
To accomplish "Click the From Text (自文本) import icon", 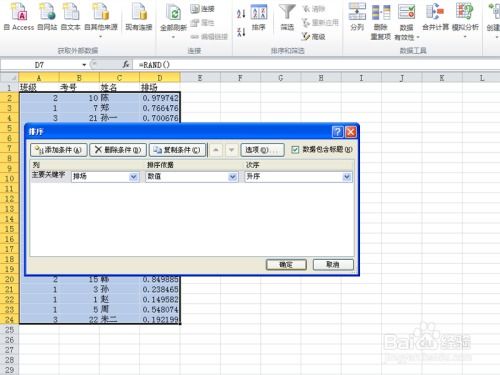I will coord(70,17).
